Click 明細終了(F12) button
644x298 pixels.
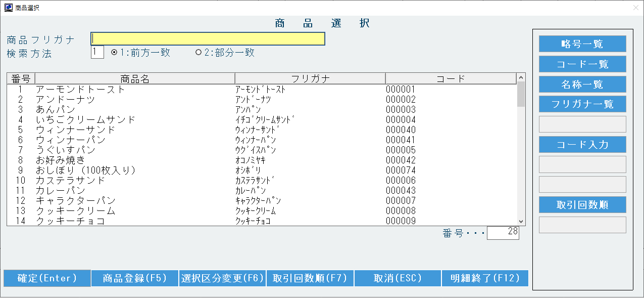click(x=485, y=278)
